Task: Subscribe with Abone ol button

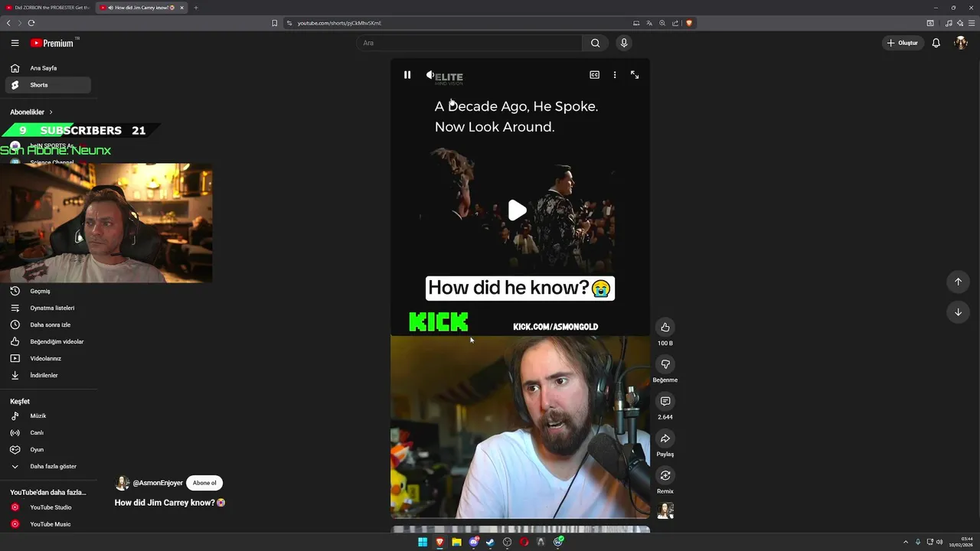Action: 204,483
